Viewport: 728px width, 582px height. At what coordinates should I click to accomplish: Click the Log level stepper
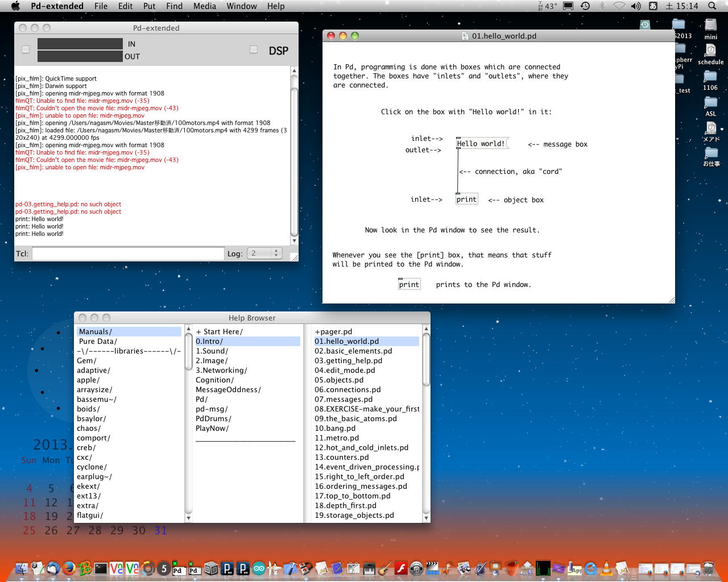(276, 253)
